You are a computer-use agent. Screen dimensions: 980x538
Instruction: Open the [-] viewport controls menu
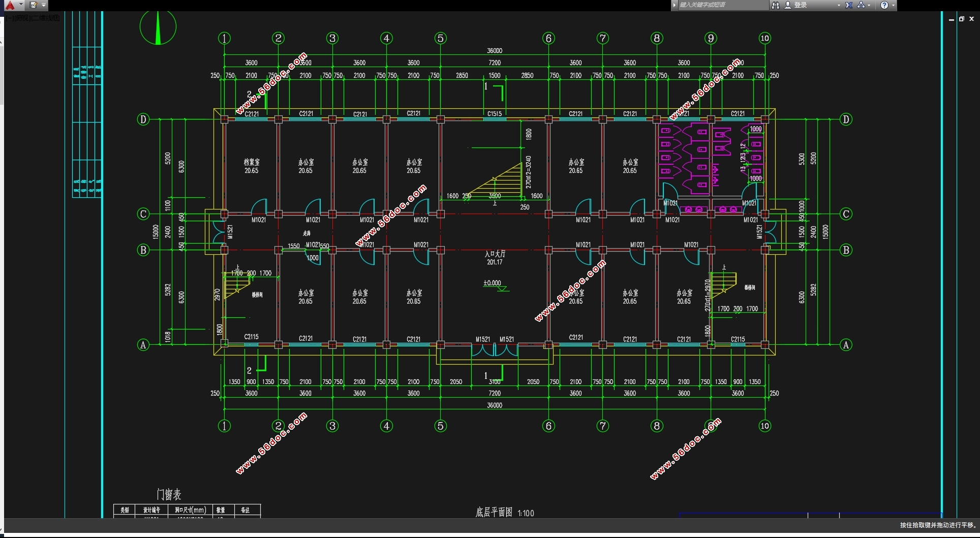pos(10,18)
